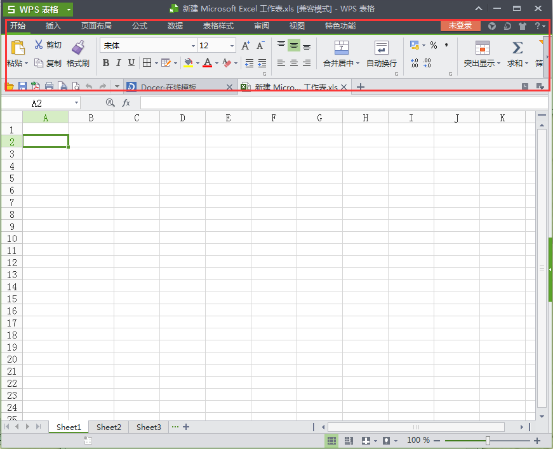Open the 插入 (Insert) ribbon tab

[53, 26]
